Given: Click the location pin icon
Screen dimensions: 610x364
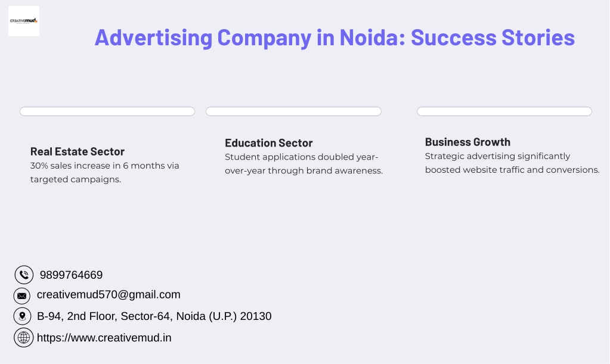Looking at the screenshot, I should point(22,316).
